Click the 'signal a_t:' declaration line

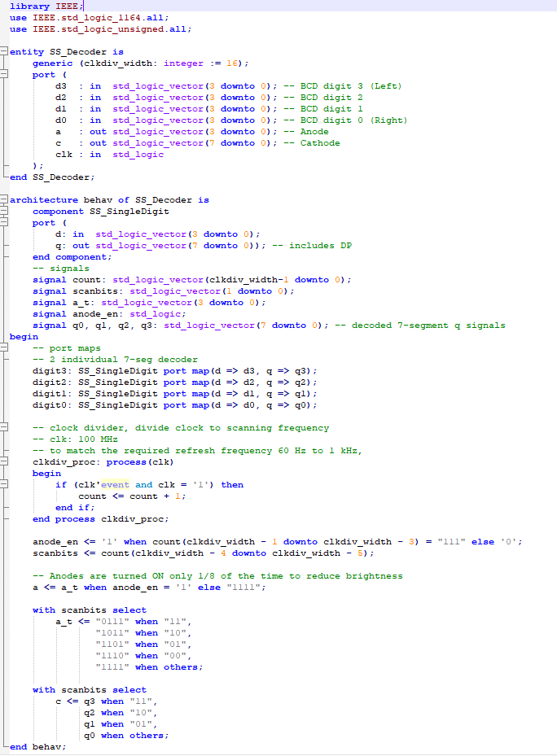(x=149, y=302)
